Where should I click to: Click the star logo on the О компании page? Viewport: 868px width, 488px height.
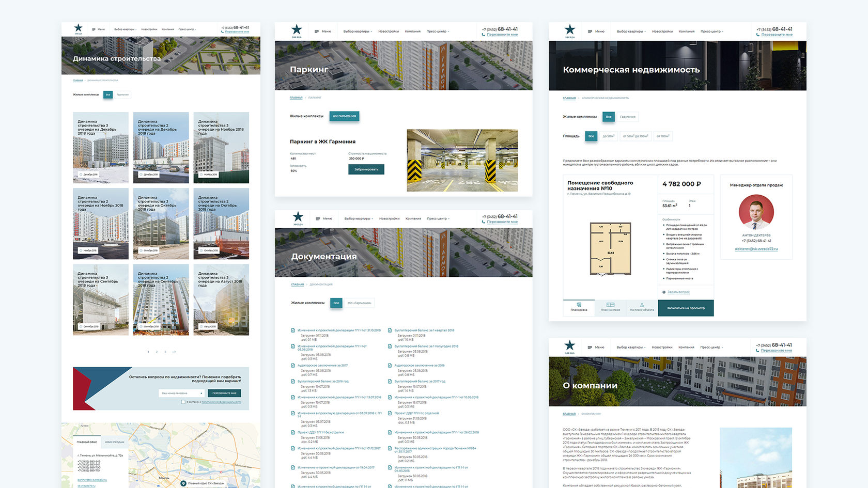569,347
